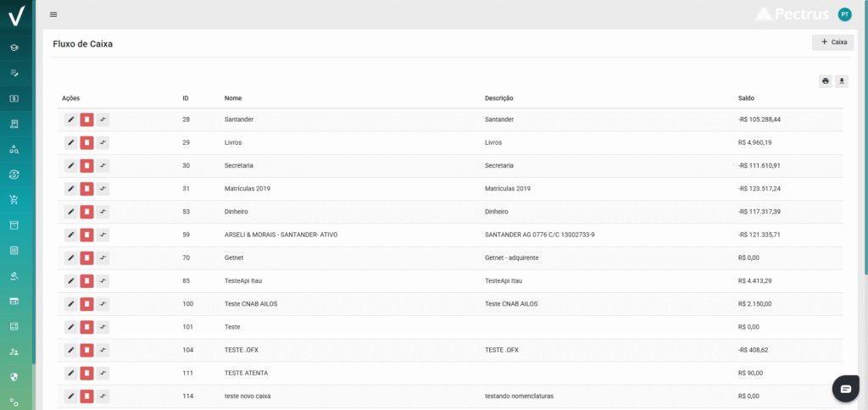
Task: Click the page vertical scrollbar
Action: [865, 169]
